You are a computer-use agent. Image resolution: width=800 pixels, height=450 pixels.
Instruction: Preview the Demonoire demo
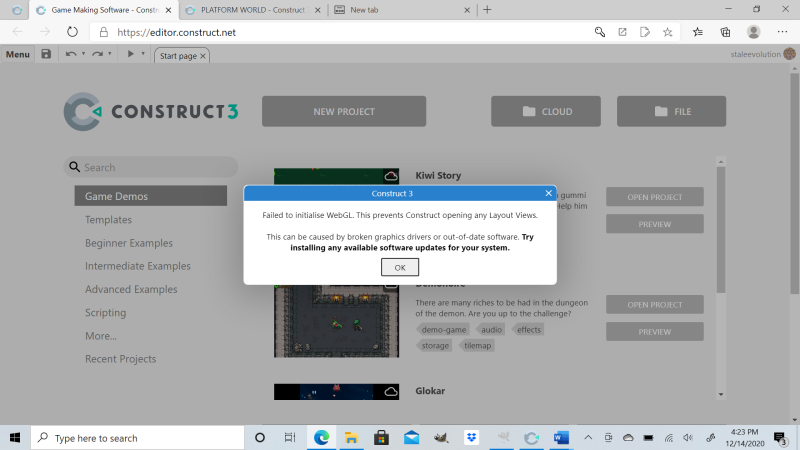[x=655, y=332]
